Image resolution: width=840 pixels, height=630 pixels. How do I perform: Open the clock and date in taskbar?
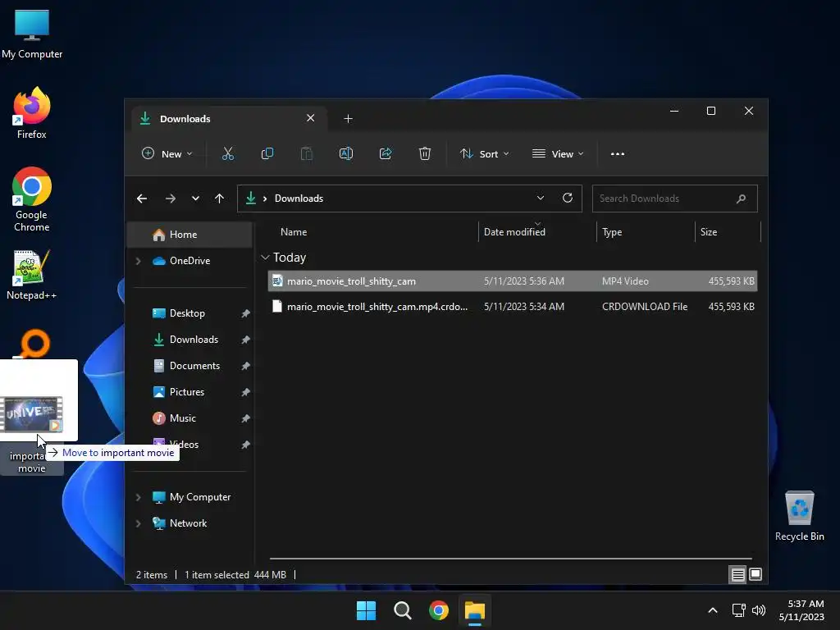(801, 610)
